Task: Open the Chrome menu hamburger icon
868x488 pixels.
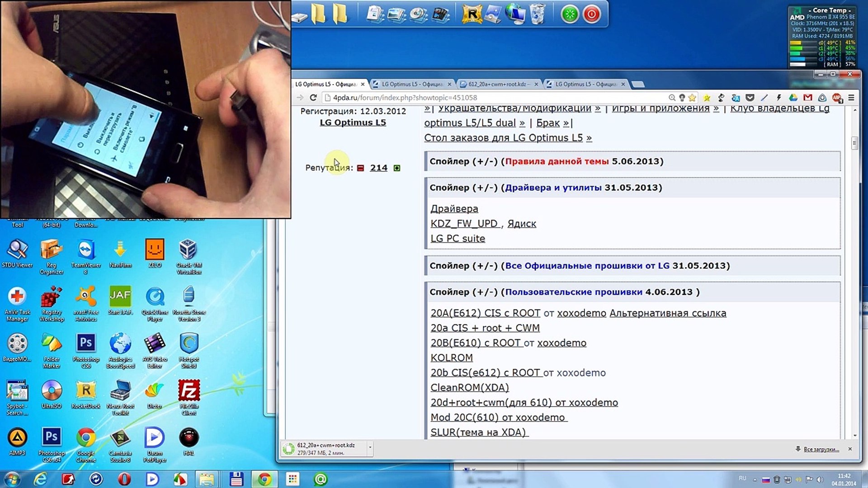Action: pos(851,98)
